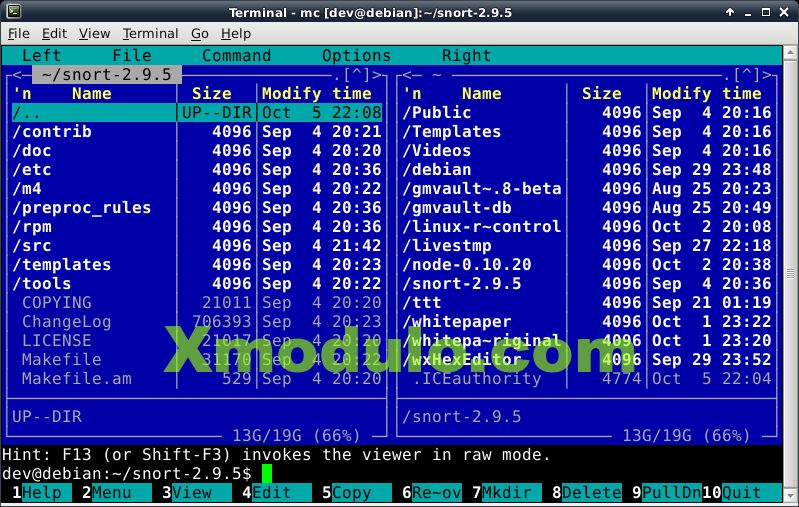Sort right panel by Name column

pyautogui.click(x=482, y=93)
